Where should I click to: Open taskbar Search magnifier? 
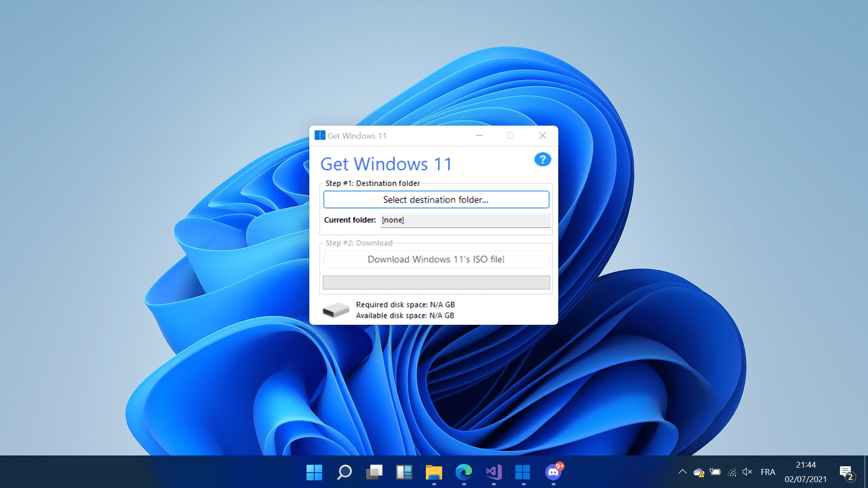[344, 473]
